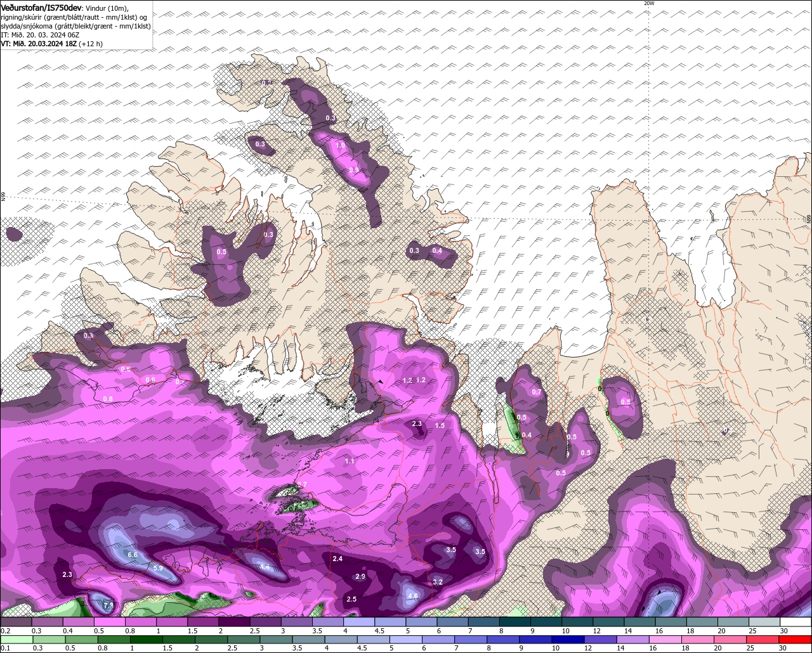This screenshot has width=812, height=653.
Task: Click the precipitation value '3.9' on the map
Action: pyautogui.click(x=354, y=170)
